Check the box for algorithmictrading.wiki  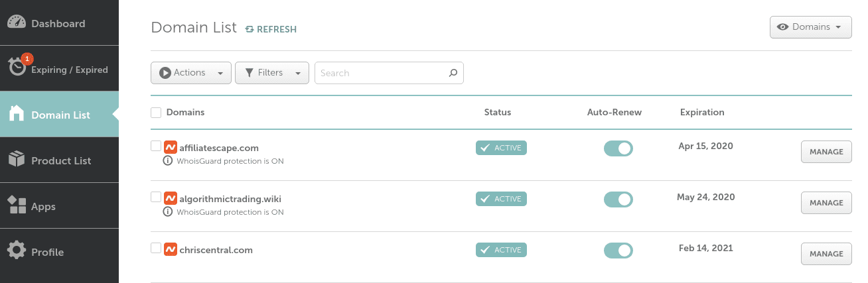[156, 197]
